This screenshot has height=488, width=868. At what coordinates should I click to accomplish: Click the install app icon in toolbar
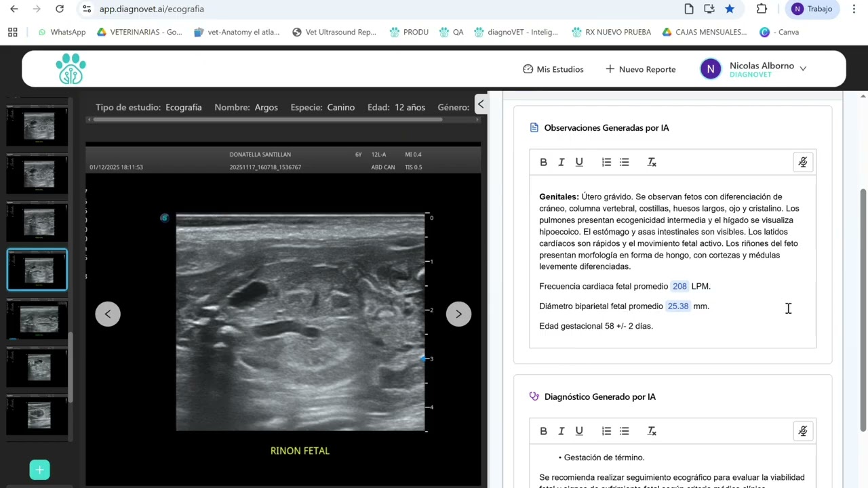[x=709, y=9]
